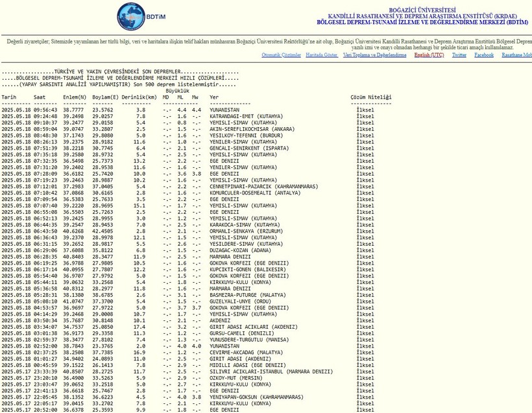
Task: Click the KANDİLLİ RASATHANESİ institute heading line
Action: 422,16
